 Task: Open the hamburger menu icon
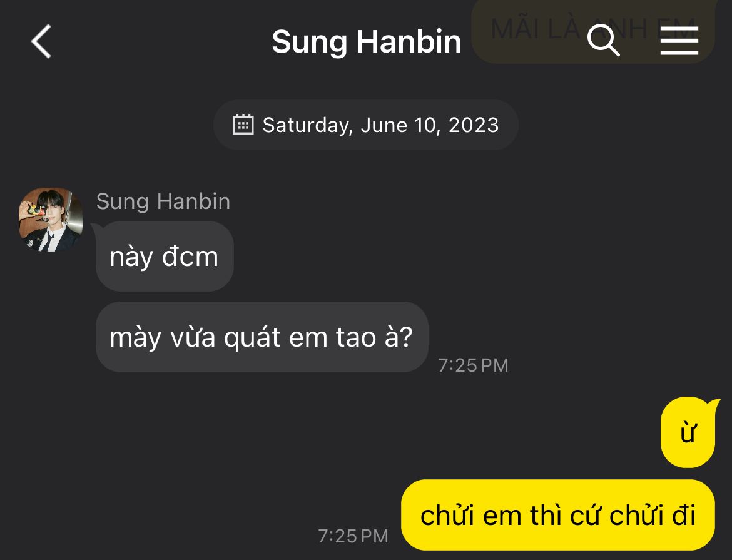point(679,41)
